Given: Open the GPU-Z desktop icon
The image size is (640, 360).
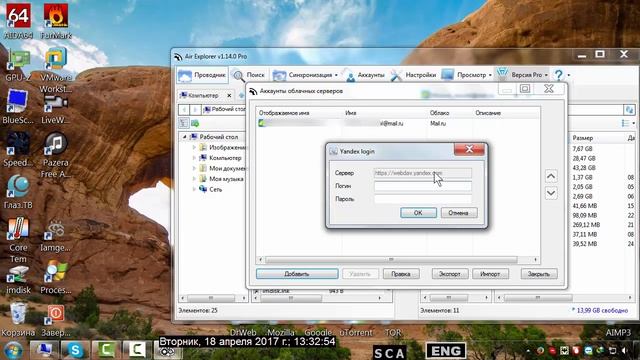Looking at the screenshot, I should [18, 64].
